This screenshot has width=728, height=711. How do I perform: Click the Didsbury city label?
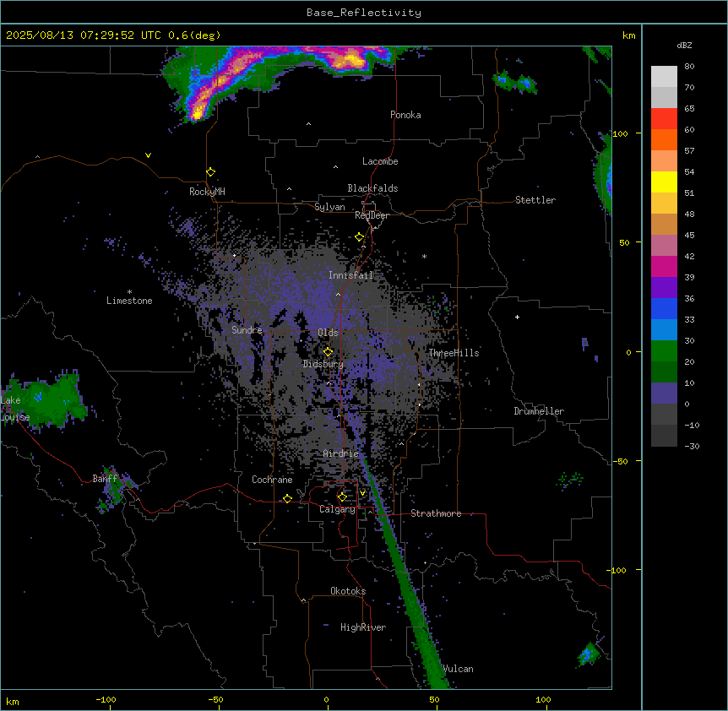point(323,364)
